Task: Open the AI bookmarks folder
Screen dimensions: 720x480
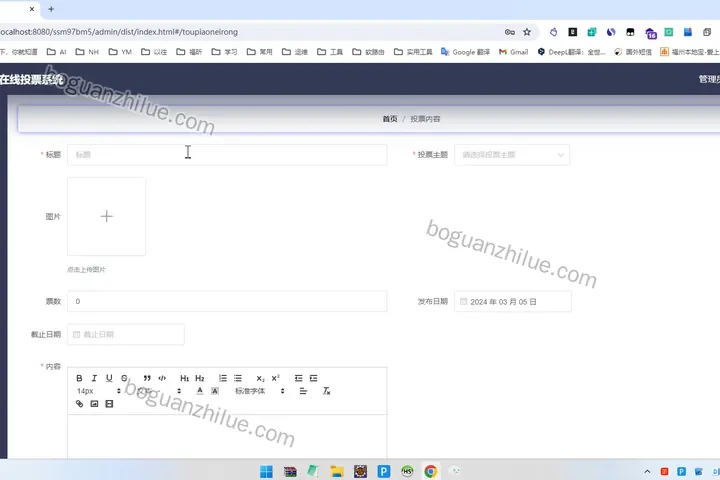Action: tap(57, 52)
